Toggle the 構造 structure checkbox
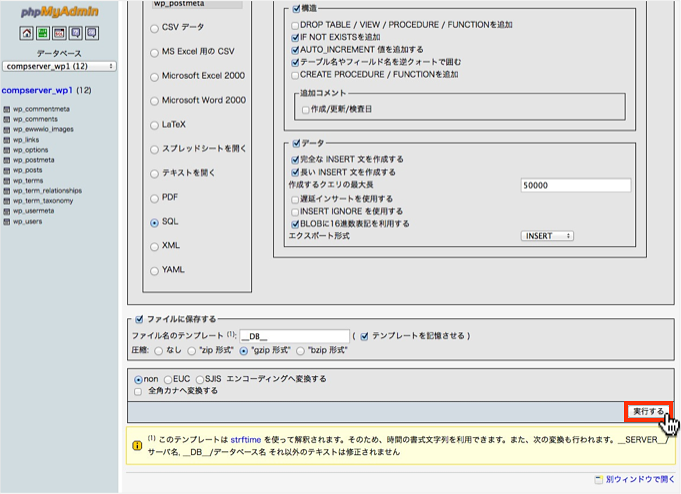This screenshot has width=681, height=494. click(x=296, y=8)
